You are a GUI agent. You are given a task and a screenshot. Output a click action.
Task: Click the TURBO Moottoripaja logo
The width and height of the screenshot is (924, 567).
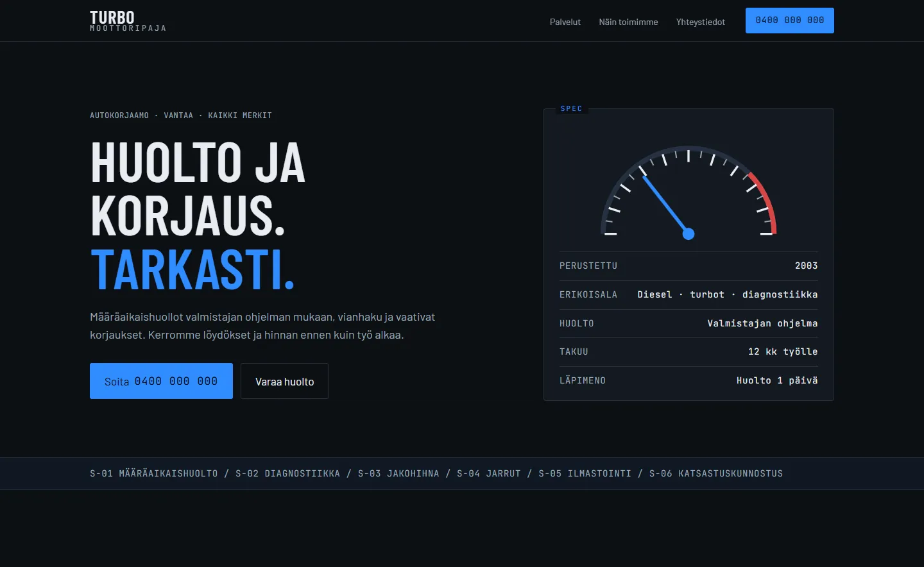tap(128, 21)
